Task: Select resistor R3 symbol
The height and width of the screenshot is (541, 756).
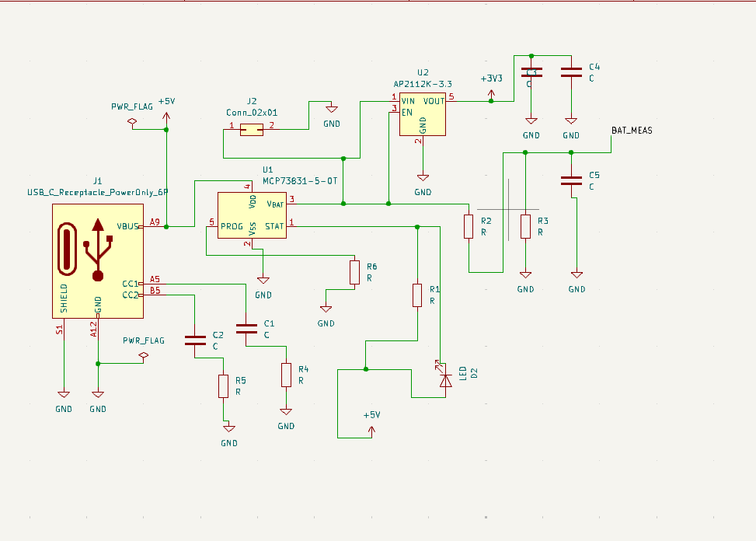Action: pyautogui.click(x=525, y=227)
